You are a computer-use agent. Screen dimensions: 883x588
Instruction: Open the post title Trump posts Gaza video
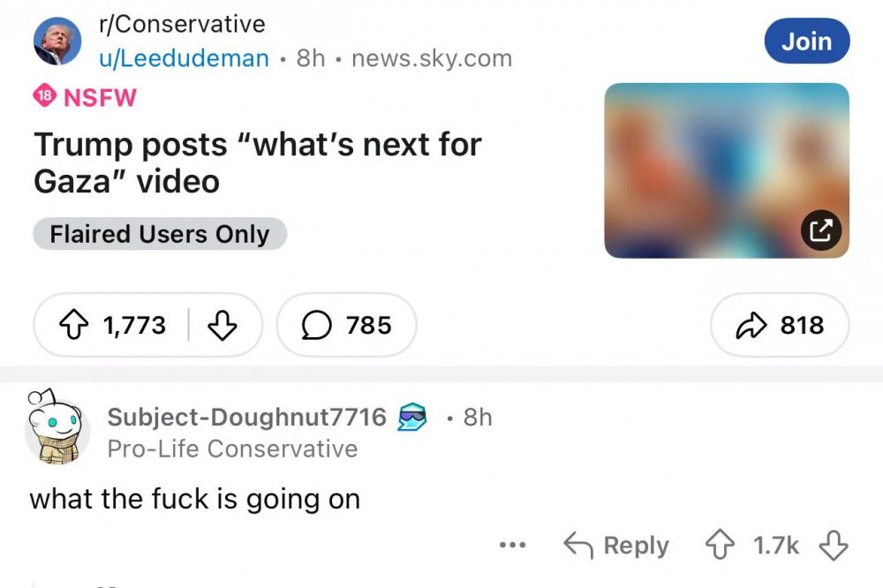(257, 162)
